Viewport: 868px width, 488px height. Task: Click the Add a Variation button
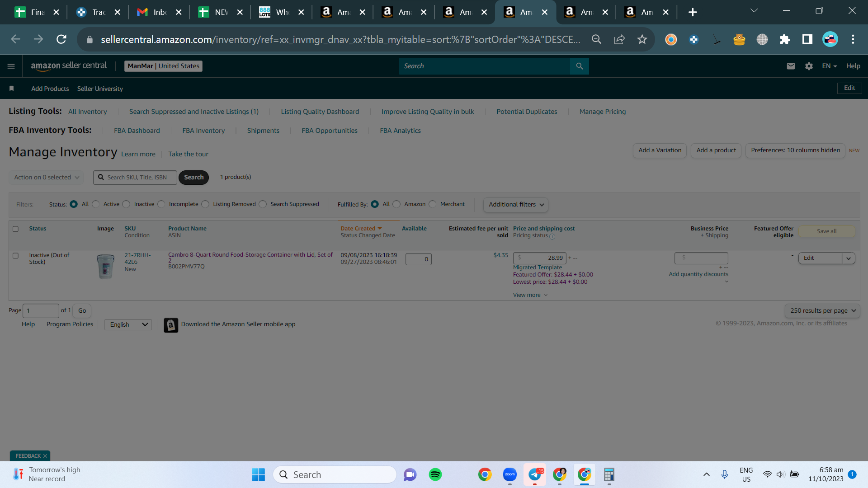click(x=660, y=150)
